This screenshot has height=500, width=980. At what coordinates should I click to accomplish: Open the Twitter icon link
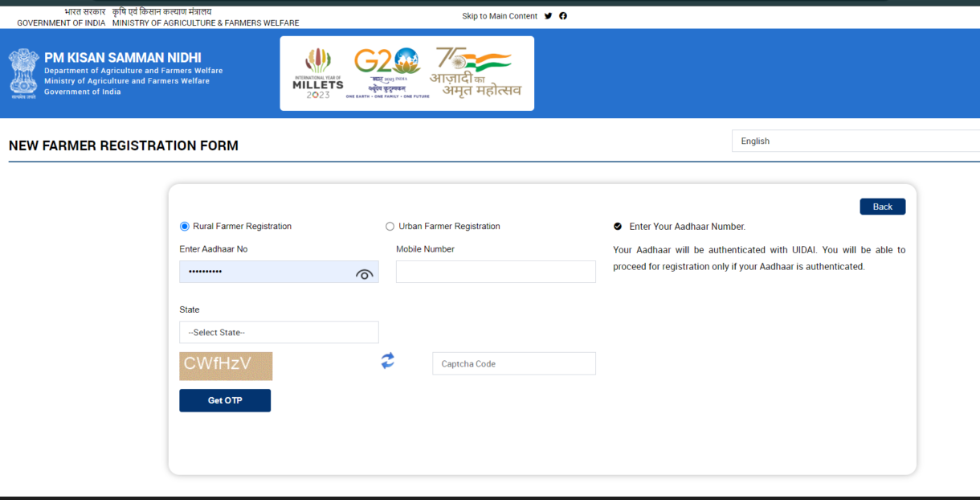(548, 16)
